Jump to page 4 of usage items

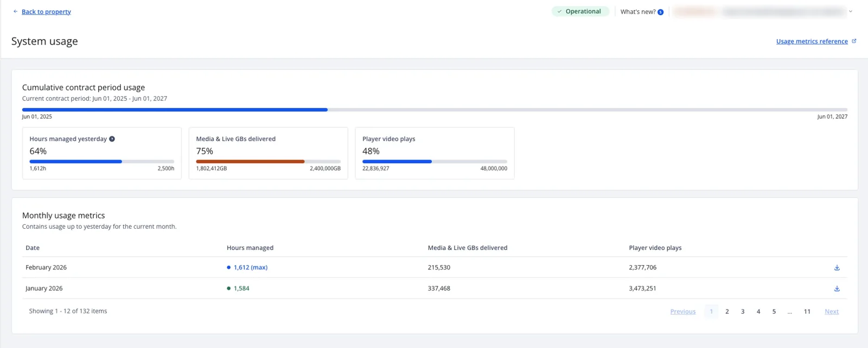pyautogui.click(x=758, y=311)
